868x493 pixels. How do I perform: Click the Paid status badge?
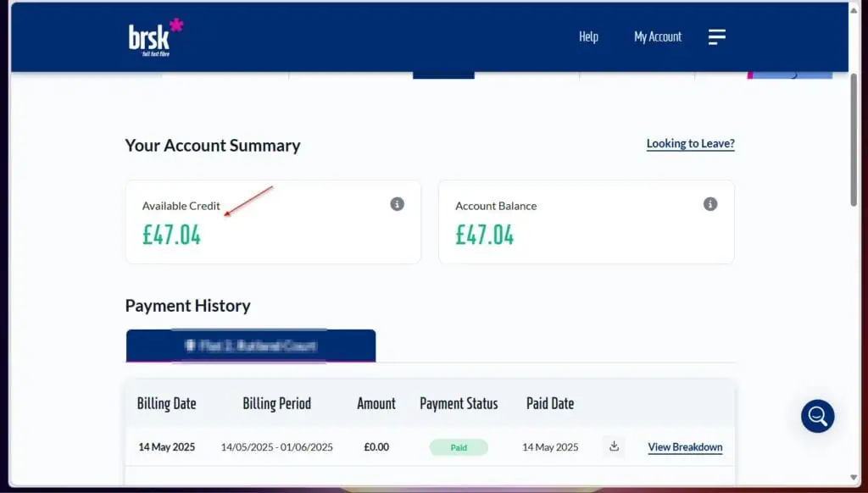point(459,446)
